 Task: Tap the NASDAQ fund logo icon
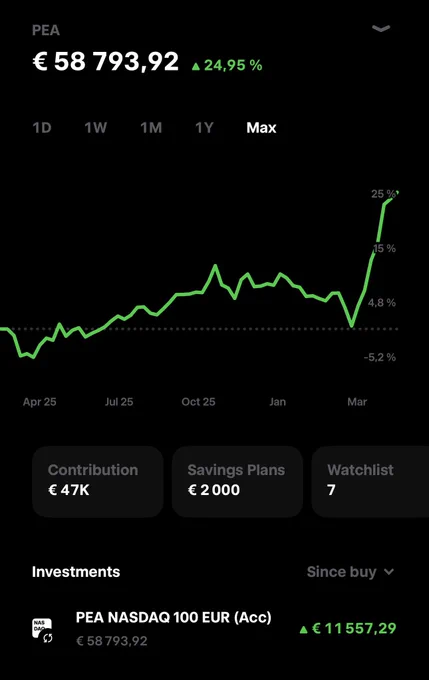pyautogui.click(x=42, y=630)
